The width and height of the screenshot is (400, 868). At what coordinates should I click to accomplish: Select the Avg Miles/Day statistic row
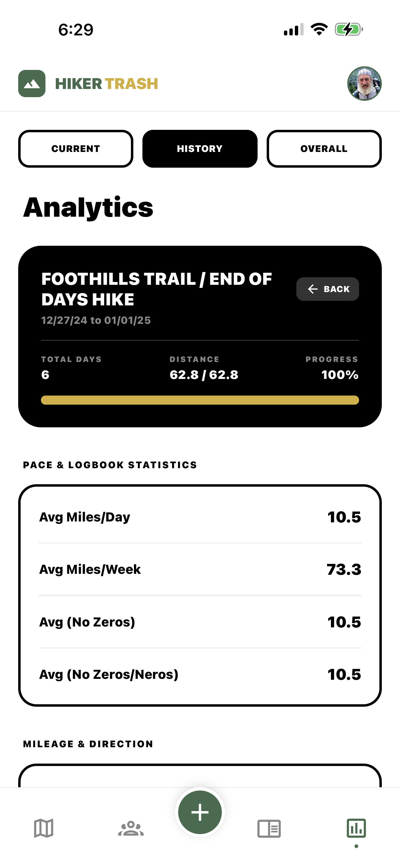coord(200,517)
